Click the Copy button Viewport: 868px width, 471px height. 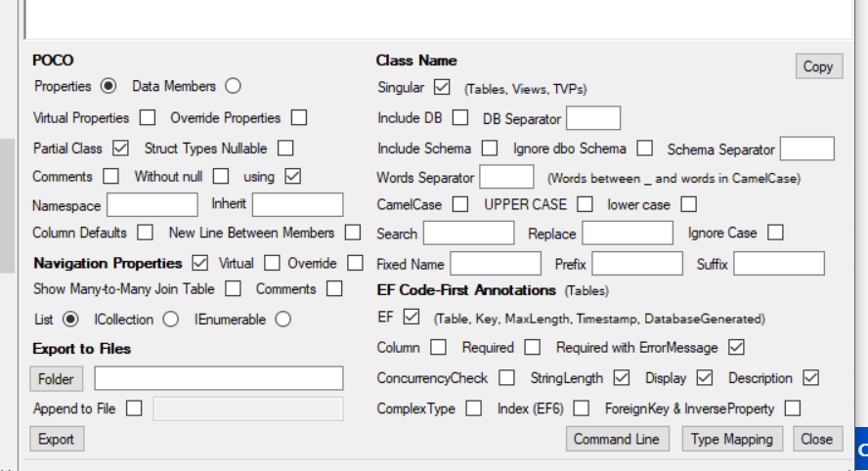pos(818,66)
